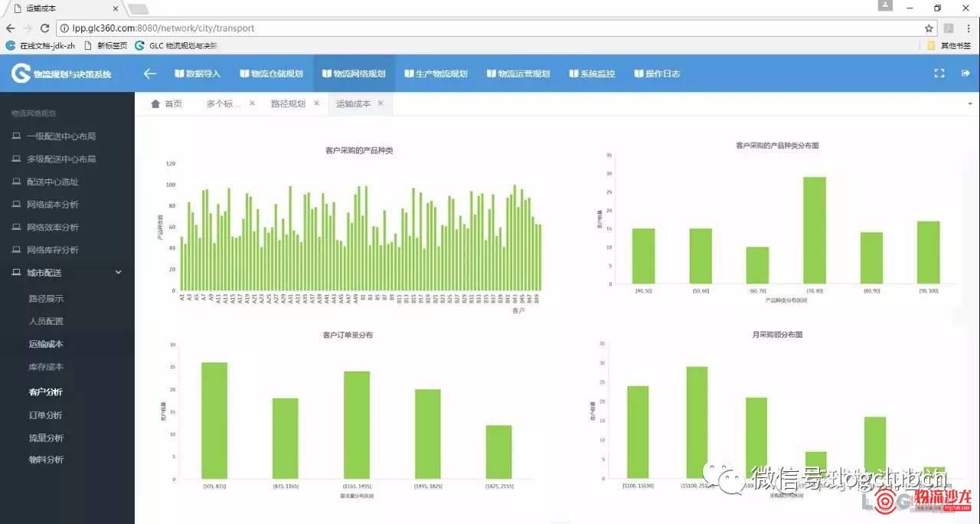Open 物流仓储规划 menu

point(271,74)
